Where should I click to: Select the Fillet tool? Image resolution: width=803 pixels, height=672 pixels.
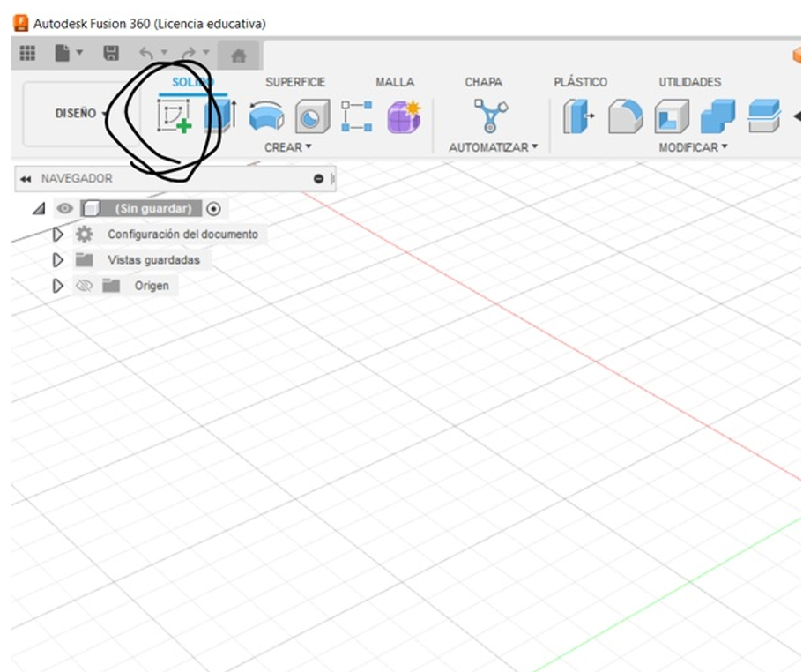click(625, 116)
